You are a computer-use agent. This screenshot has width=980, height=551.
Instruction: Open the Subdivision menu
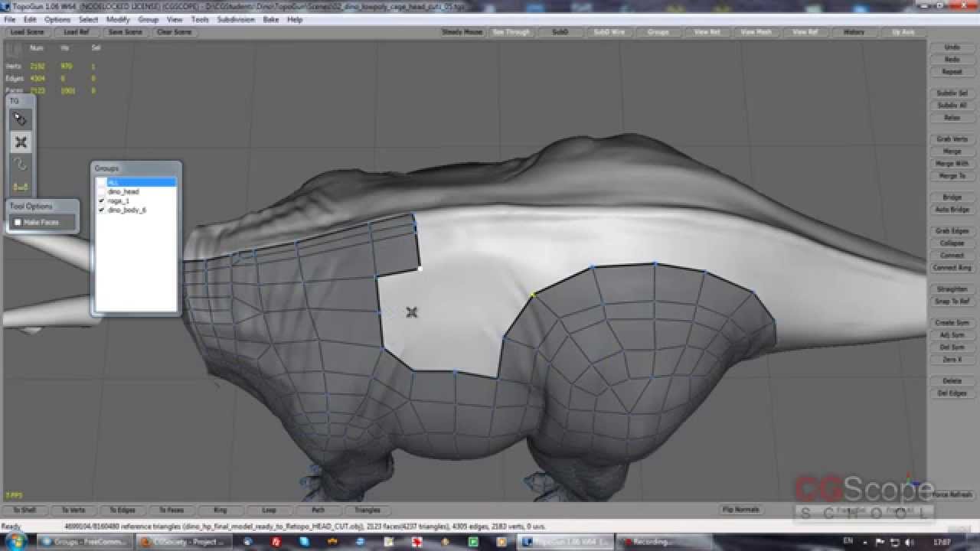tap(236, 19)
